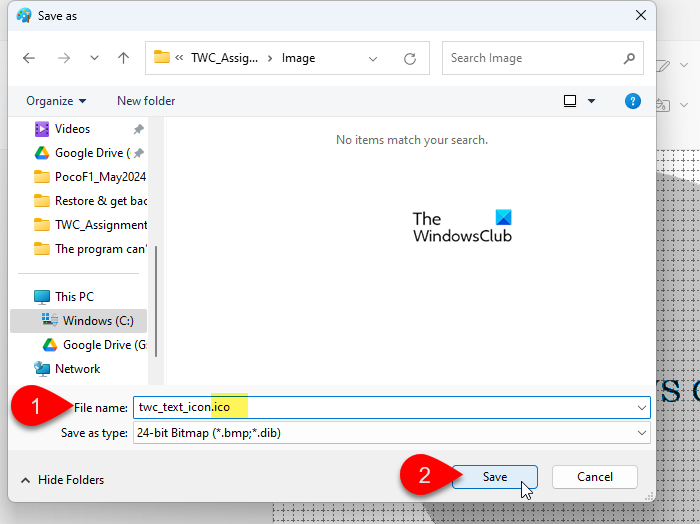700x524 pixels.
Task: Click the Windows (C:) drive icon
Action: pos(50,320)
